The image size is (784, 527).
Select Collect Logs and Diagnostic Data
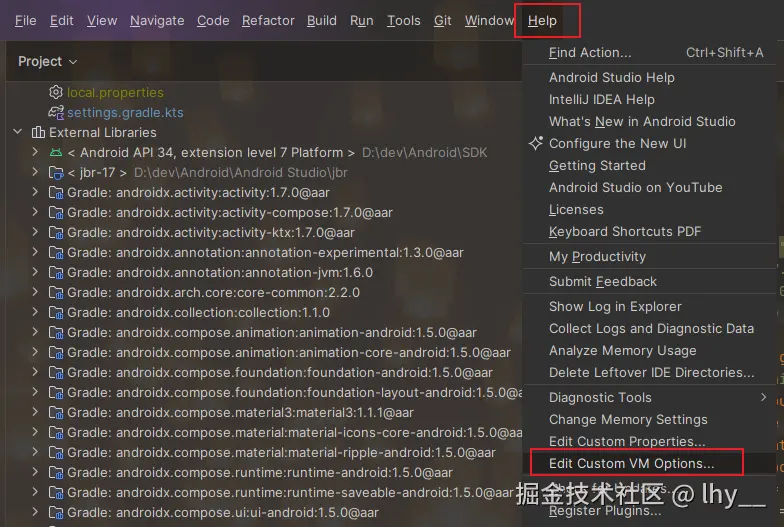pyautogui.click(x=649, y=328)
